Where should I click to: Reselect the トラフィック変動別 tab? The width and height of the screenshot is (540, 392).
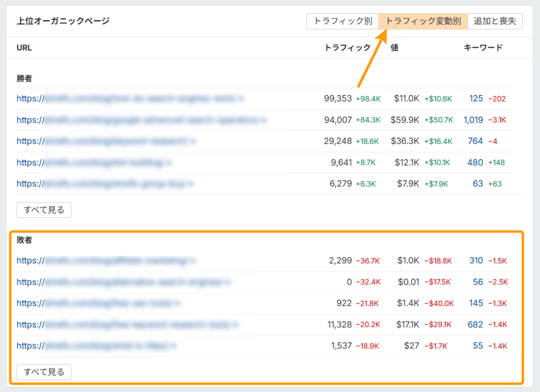[423, 22]
